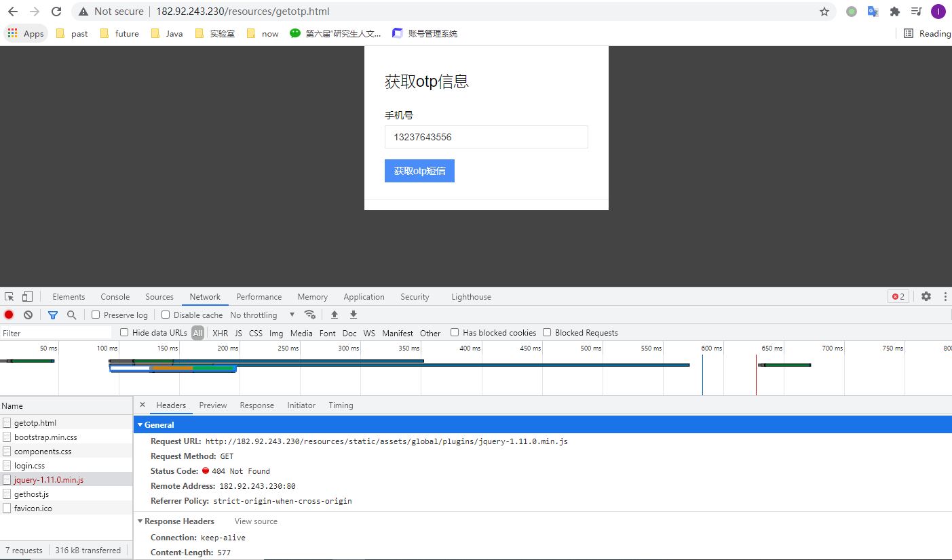
Task: Open the 第六届研究生人文 bookmark
Action: click(335, 33)
